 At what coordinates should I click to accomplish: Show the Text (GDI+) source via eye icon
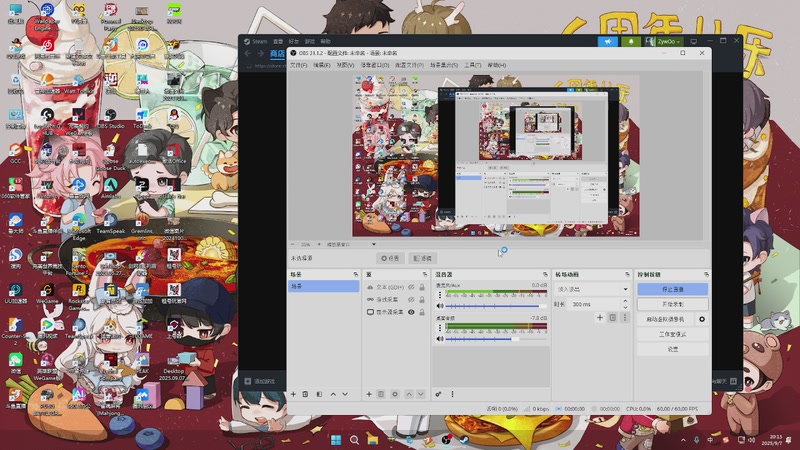click(411, 287)
